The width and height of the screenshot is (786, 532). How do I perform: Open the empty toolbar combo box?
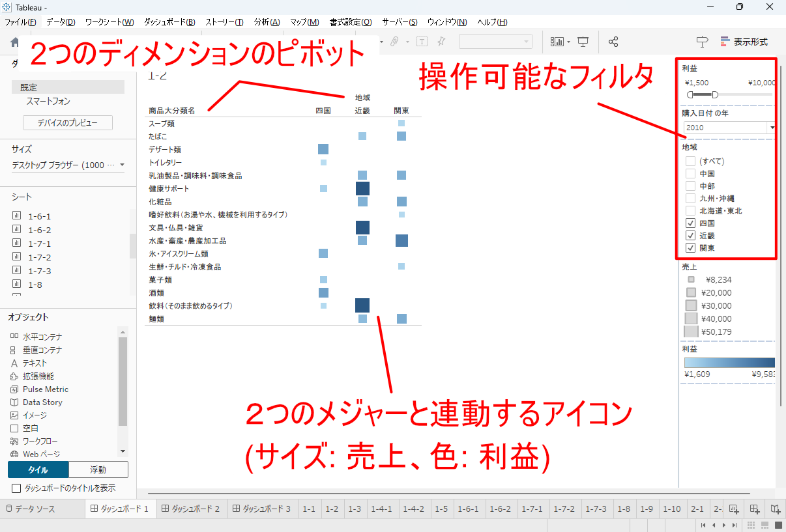pyautogui.click(x=495, y=42)
